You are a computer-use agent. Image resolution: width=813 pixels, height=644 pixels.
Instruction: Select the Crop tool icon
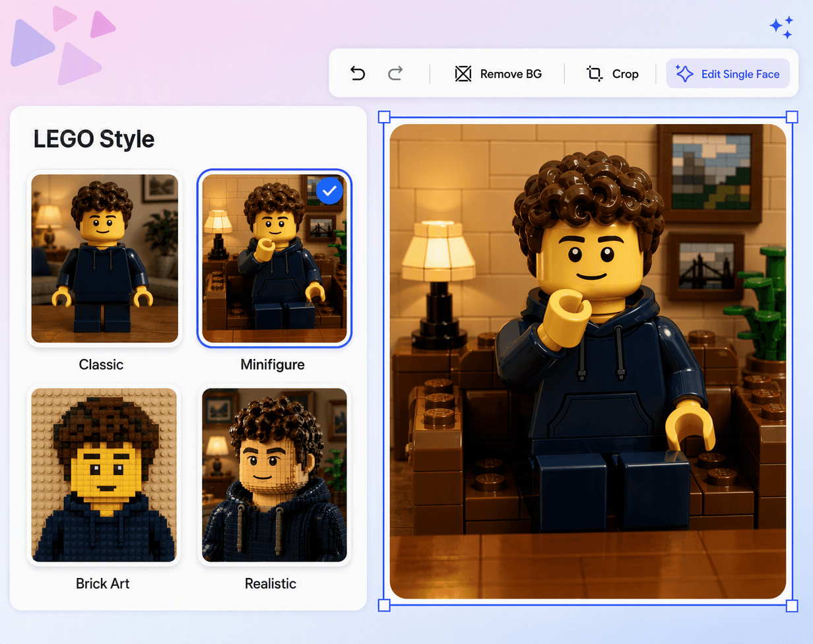595,74
